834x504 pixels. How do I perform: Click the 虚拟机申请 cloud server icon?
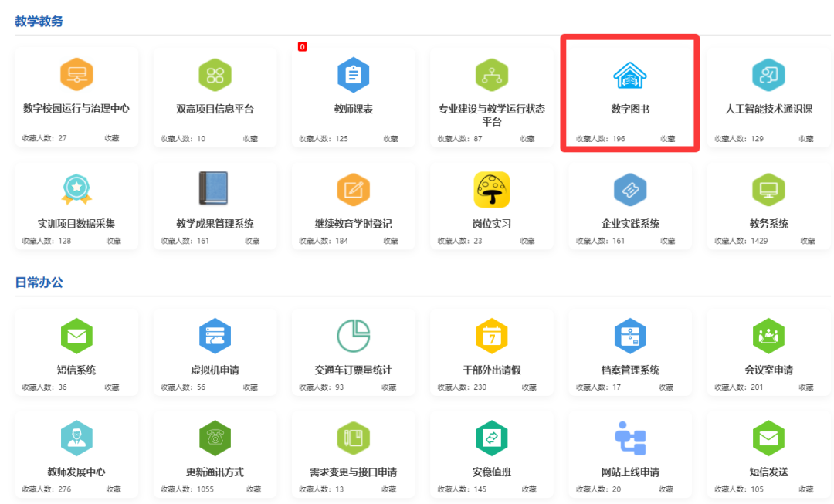click(x=215, y=336)
